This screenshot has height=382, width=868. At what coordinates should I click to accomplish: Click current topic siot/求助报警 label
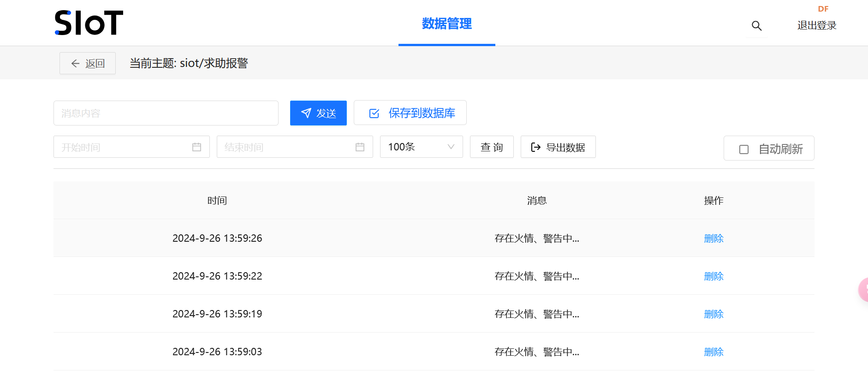pyautogui.click(x=189, y=63)
